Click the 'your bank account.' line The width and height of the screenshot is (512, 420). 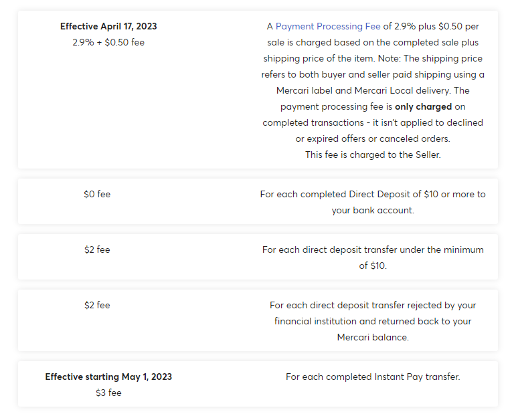pos(373,211)
